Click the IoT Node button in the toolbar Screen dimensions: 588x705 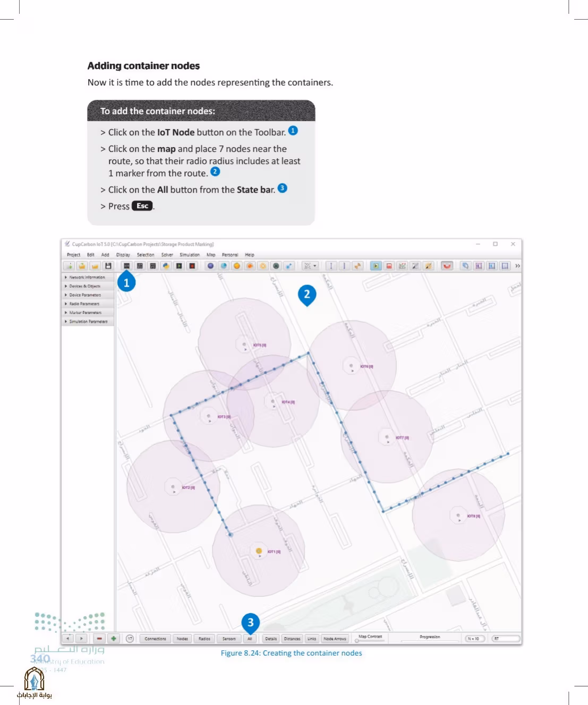click(126, 266)
